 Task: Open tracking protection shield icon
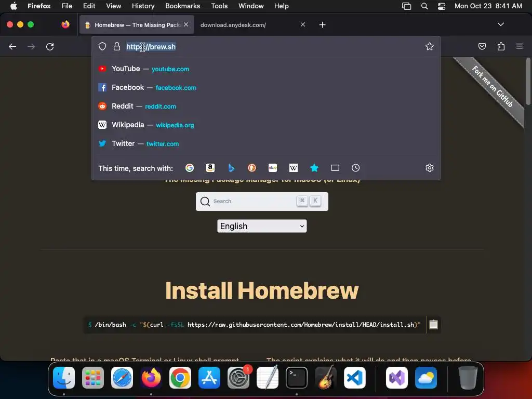pyautogui.click(x=102, y=46)
